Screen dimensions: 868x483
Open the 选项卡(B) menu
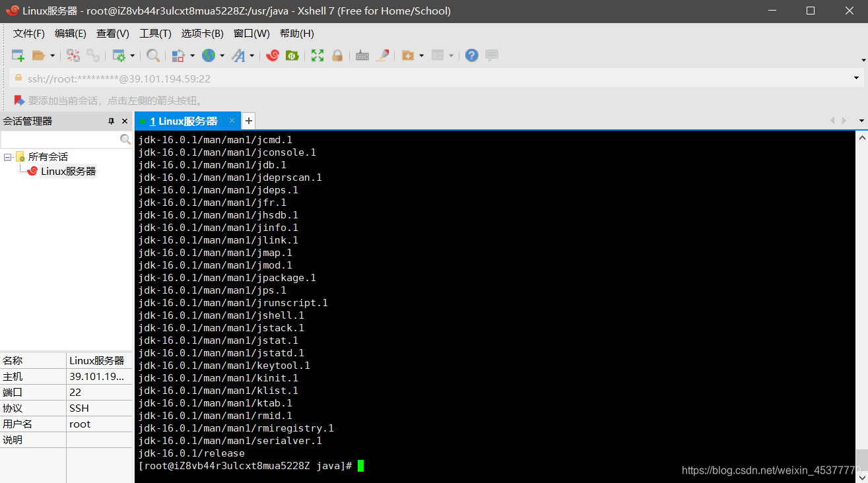point(203,34)
